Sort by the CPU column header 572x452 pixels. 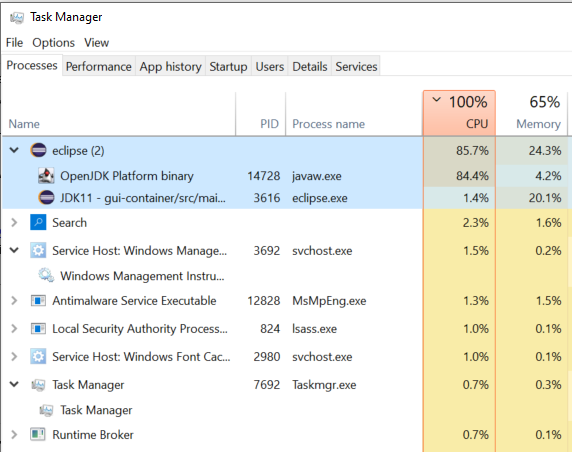click(x=459, y=113)
